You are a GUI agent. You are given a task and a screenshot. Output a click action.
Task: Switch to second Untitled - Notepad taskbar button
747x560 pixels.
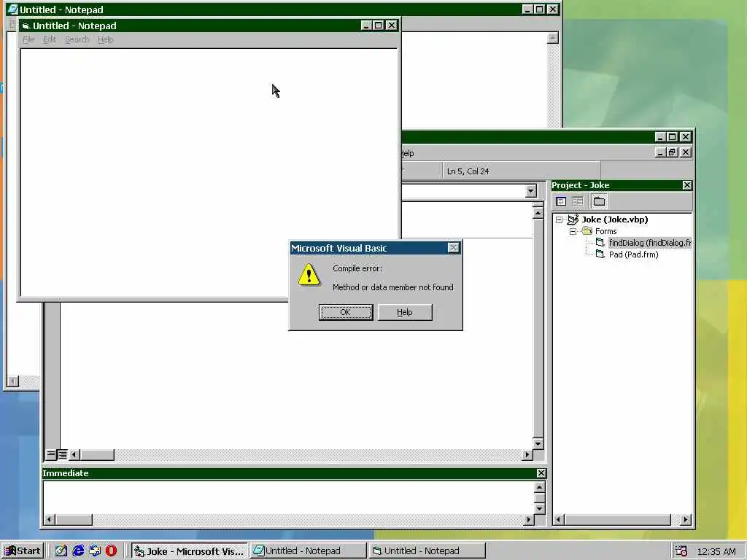coord(427,551)
